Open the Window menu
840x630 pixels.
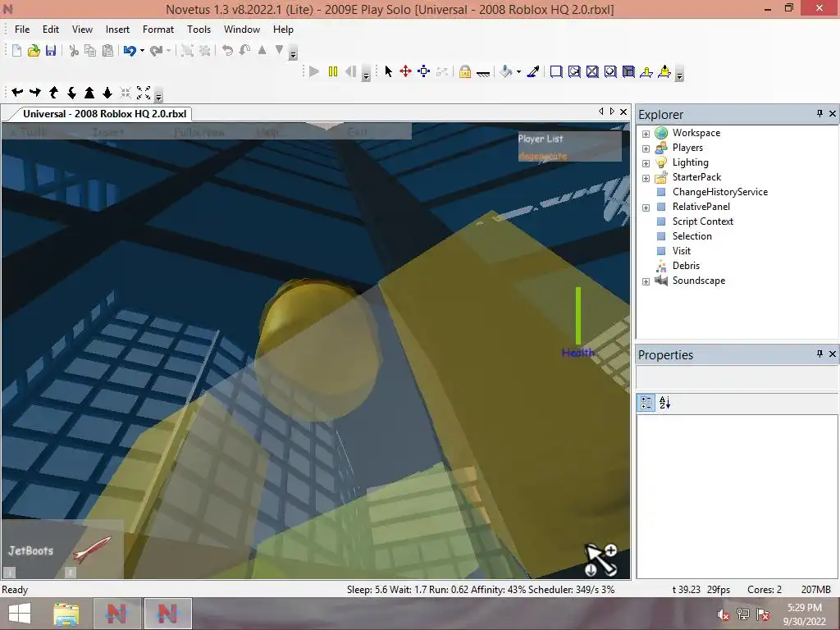click(x=242, y=29)
